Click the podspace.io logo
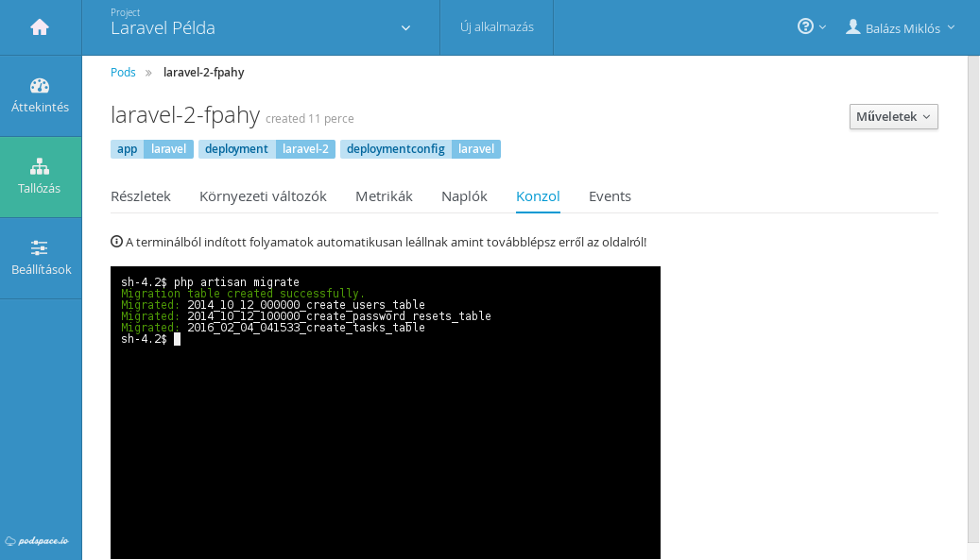The width and height of the screenshot is (980, 560). pyautogui.click(x=37, y=541)
